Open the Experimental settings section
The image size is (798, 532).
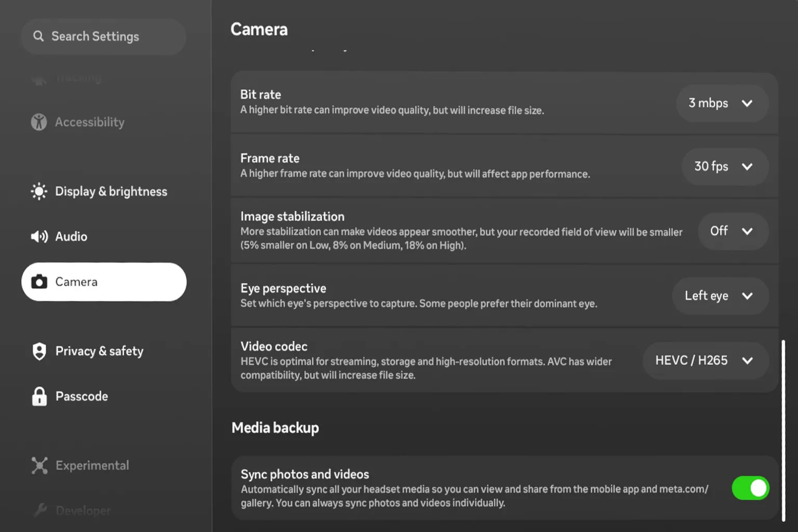click(x=104, y=465)
